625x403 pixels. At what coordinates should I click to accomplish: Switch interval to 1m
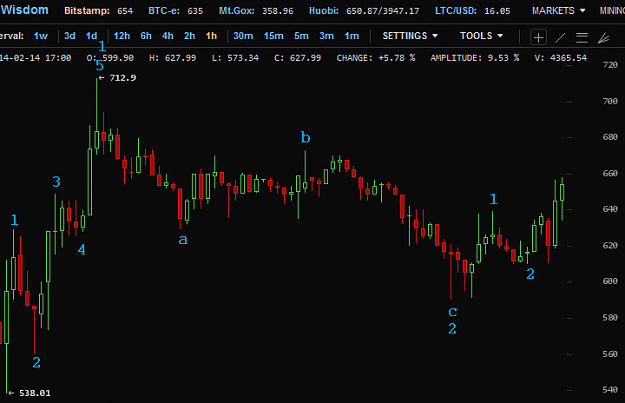point(352,36)
